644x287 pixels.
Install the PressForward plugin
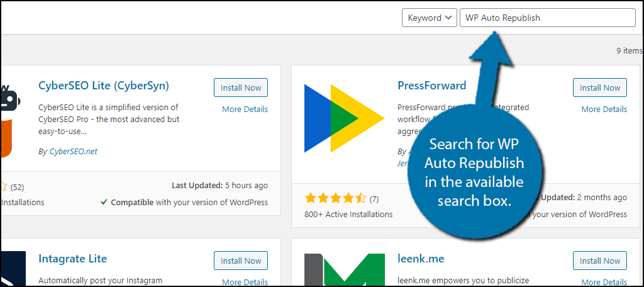[599, 87]
